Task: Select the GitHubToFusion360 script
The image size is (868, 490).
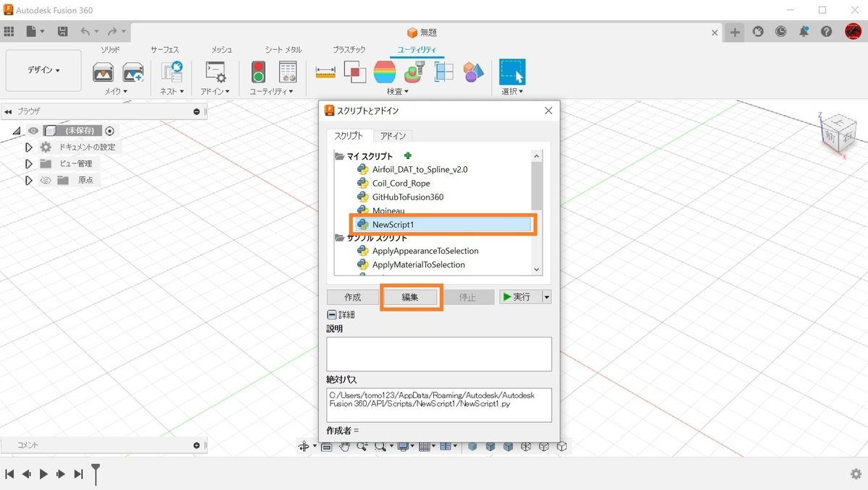Action: [x=407, y=197]
